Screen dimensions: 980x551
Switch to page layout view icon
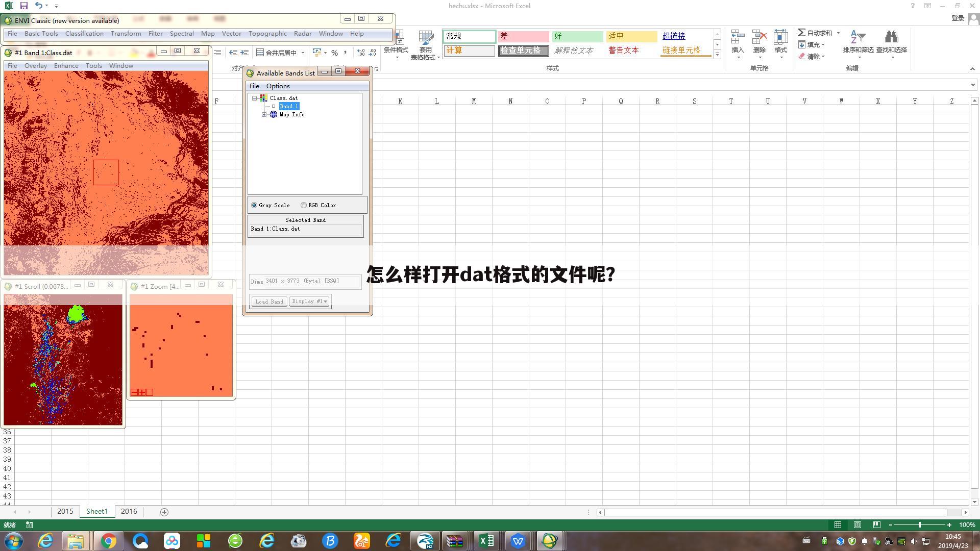point(857,524)
